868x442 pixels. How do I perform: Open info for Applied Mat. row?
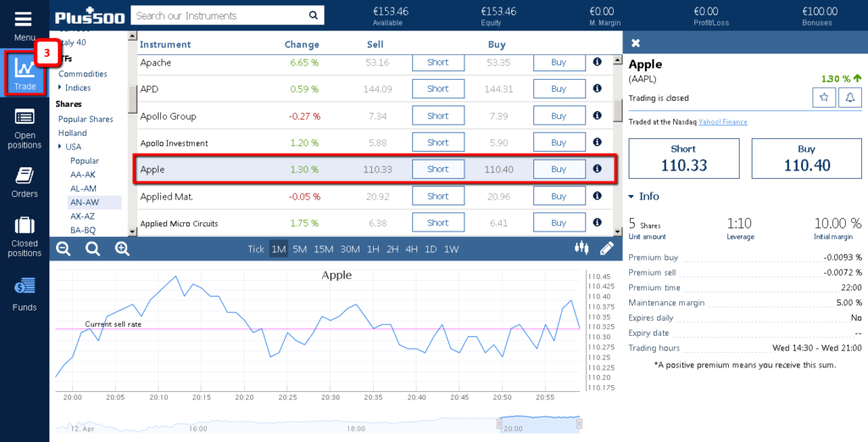[x=597, y=196]
